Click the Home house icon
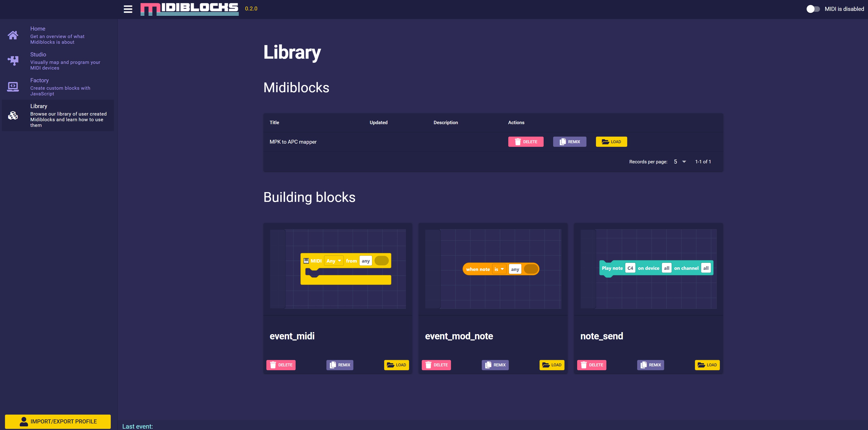 click(13, 35)
